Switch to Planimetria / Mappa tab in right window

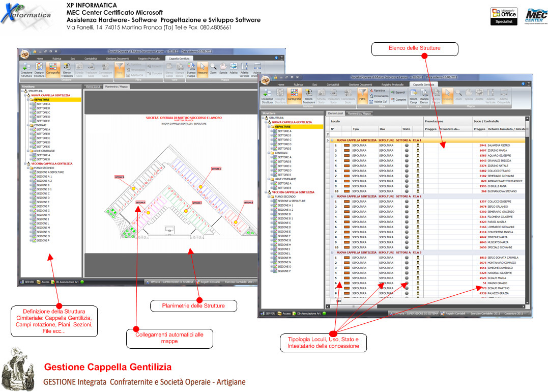(x=359, y=113)
